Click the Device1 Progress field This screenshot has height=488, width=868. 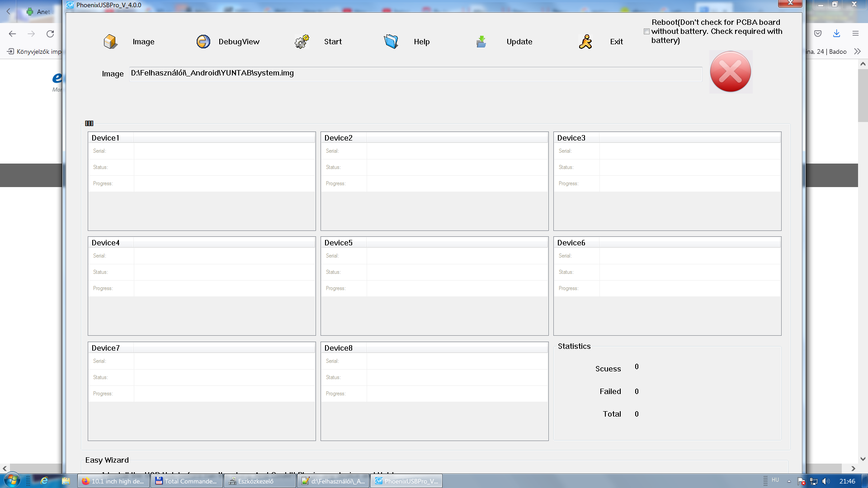coord(224,184)
